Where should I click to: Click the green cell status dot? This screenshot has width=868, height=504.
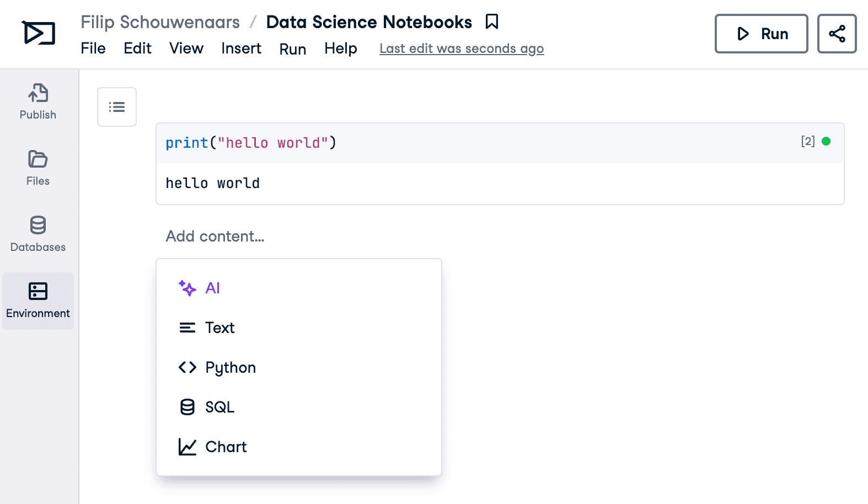(826, 141)
